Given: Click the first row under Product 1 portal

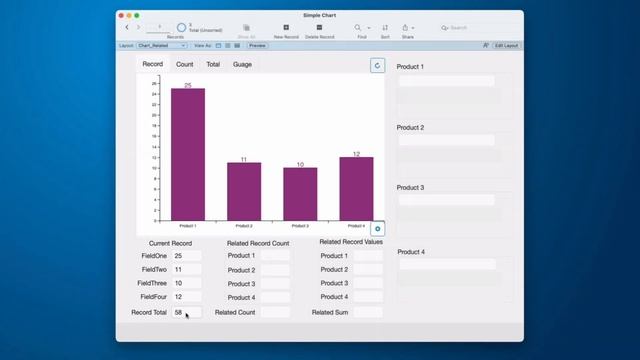Looking at the screenshot, I should [x=447, y=81].
